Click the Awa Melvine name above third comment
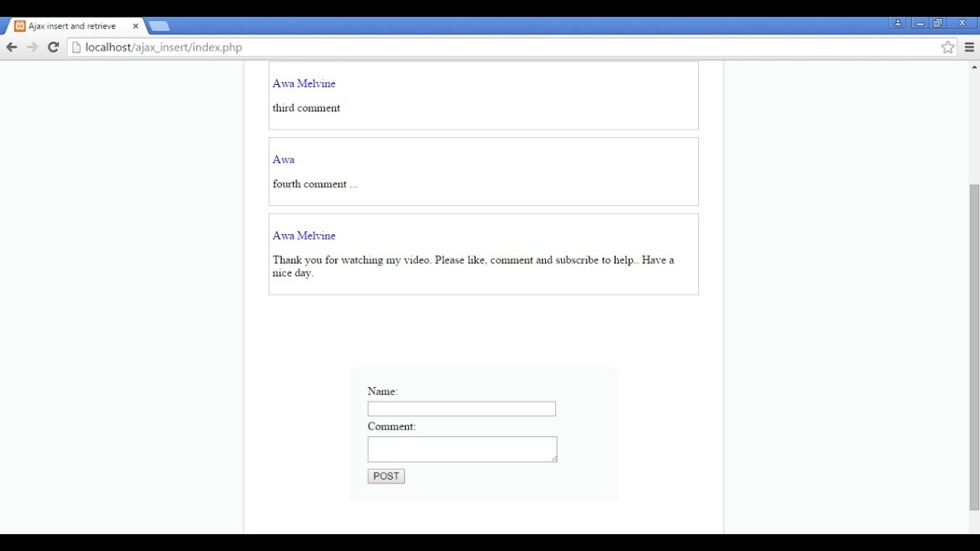This screenshot has height=551, width=980. (x=304, y=83)
